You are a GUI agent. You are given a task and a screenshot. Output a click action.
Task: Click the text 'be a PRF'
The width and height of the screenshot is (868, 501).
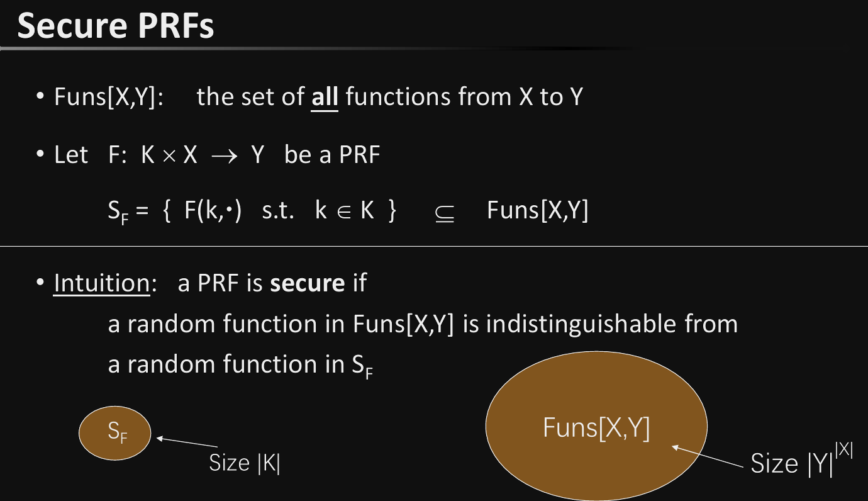point(332,155)
